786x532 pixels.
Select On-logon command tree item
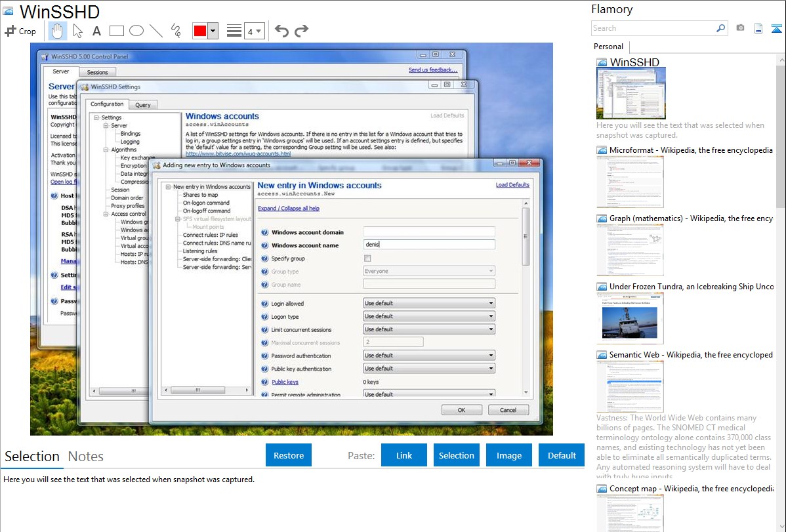(206, 203)
